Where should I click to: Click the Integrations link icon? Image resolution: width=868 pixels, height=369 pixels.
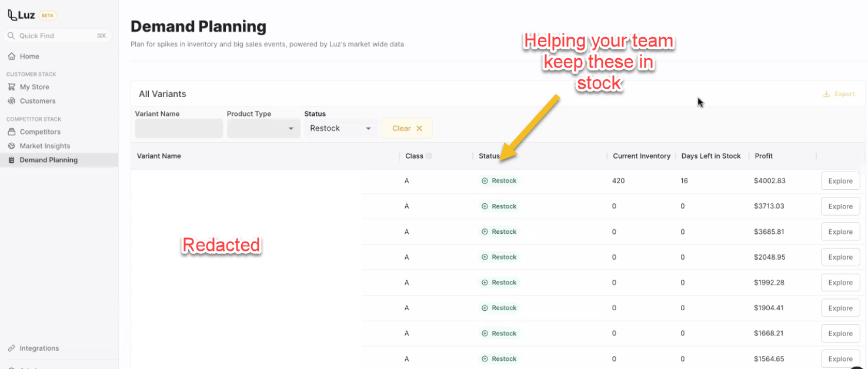pyautogui.click(x=11, y=348)
